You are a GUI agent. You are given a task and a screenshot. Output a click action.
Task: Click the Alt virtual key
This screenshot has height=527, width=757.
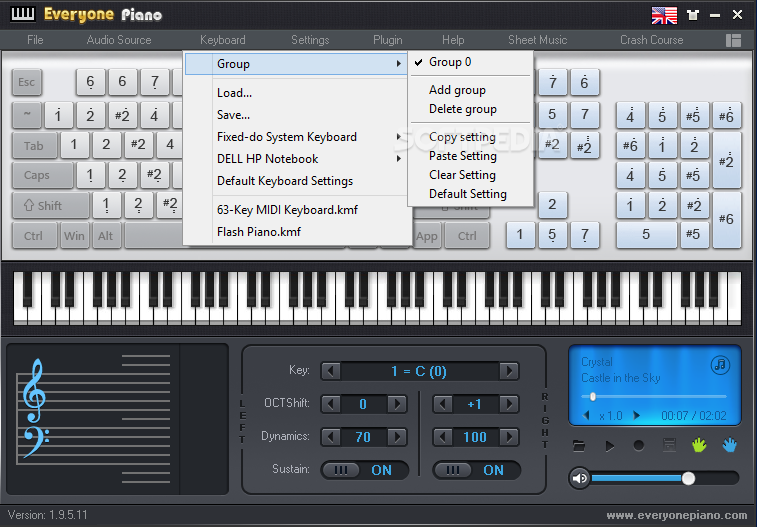point(106,236)
